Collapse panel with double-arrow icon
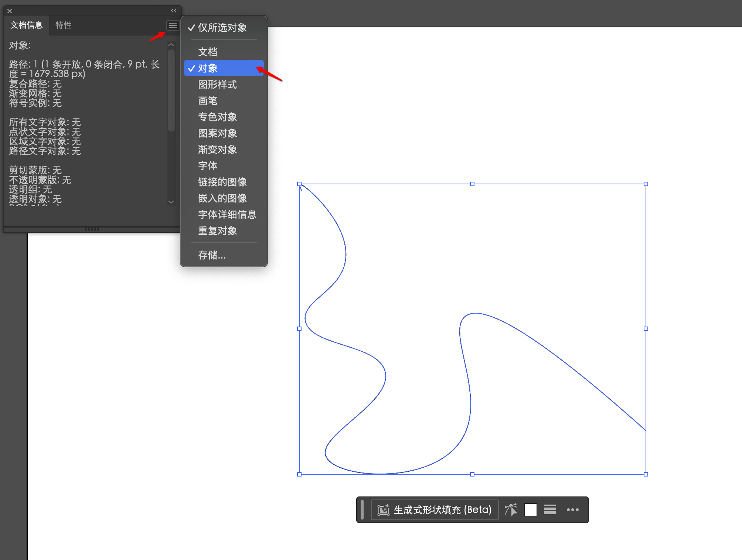 173,11
